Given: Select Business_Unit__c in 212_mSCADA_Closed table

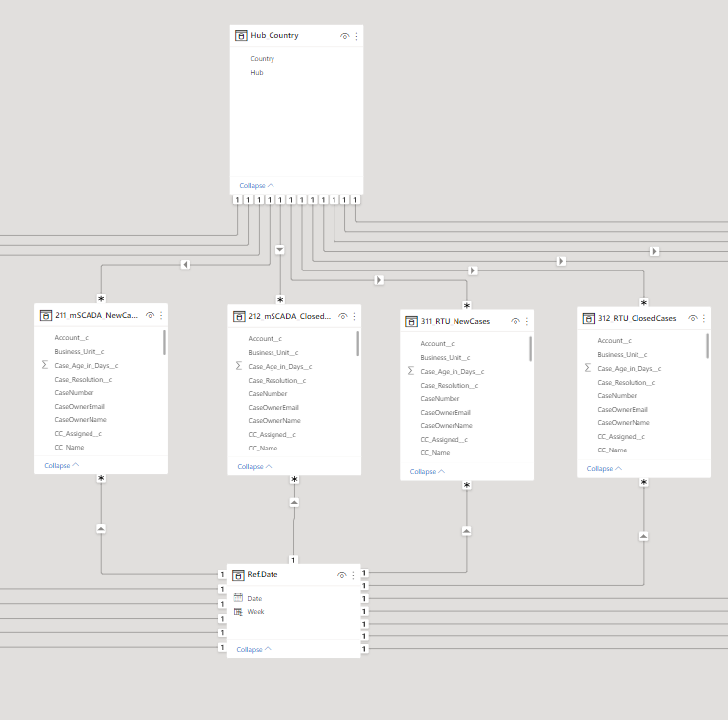Looking at the screenshot, I should tap(273, 353).
